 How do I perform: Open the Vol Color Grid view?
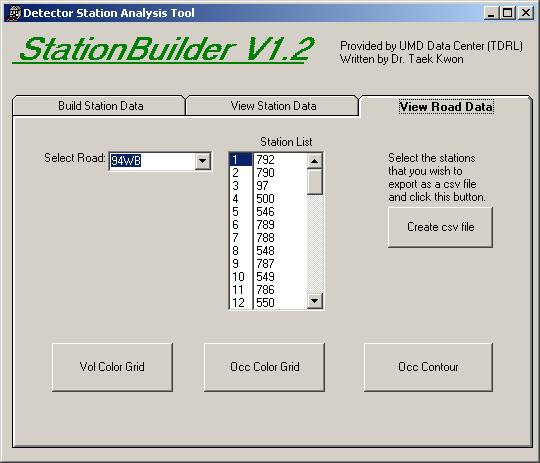(x=112, y=367)
